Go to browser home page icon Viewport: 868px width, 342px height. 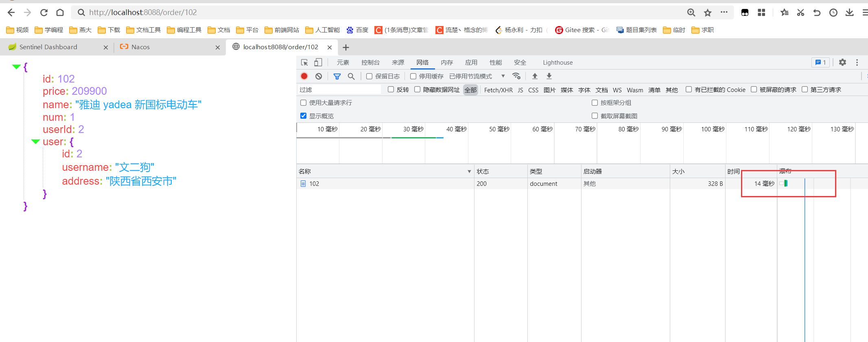[60, 13]
